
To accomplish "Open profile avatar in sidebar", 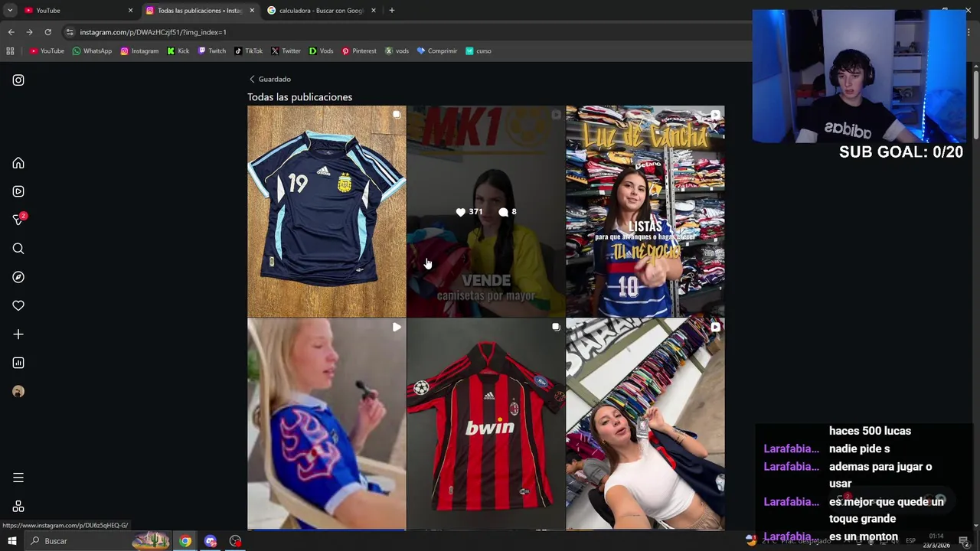I will point(18,391).
